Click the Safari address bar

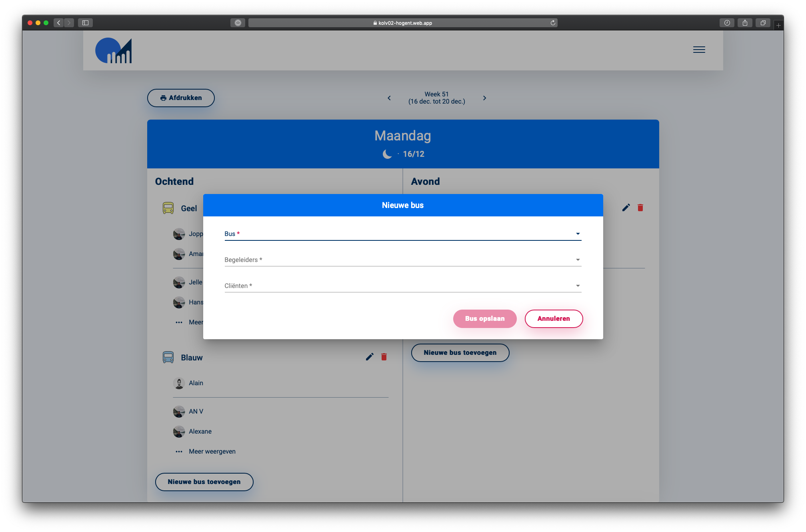(x=402, y=23)
